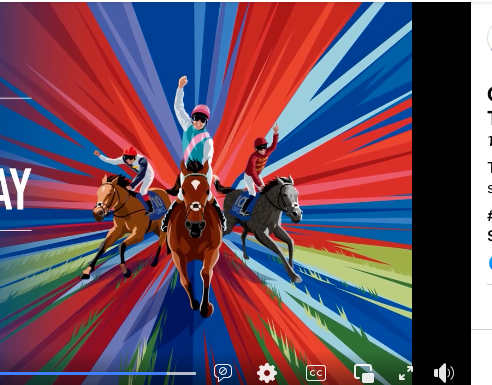Click the blue Like reaction icon

490,263
